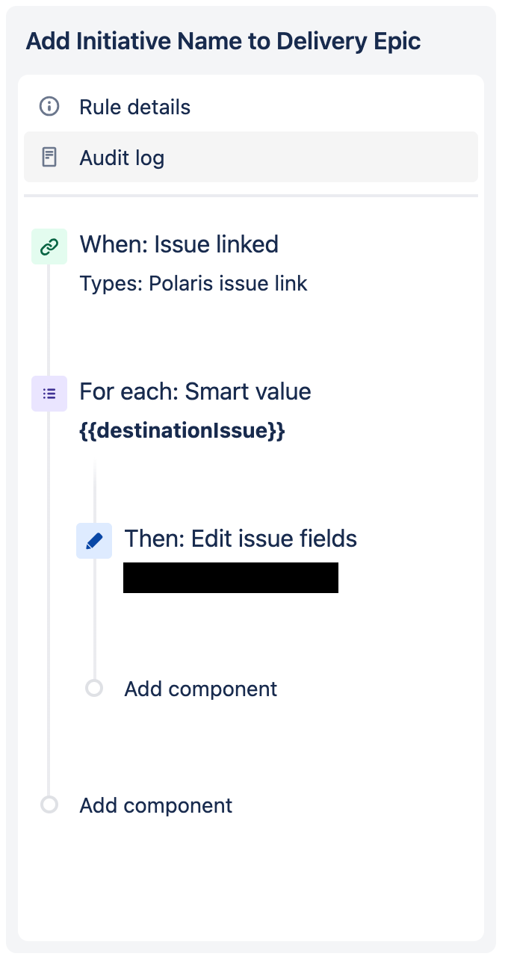The width and height of the screenshot is (508, 980).
Task: Open the When: Issue linked trigger
Action: (179, 244)
